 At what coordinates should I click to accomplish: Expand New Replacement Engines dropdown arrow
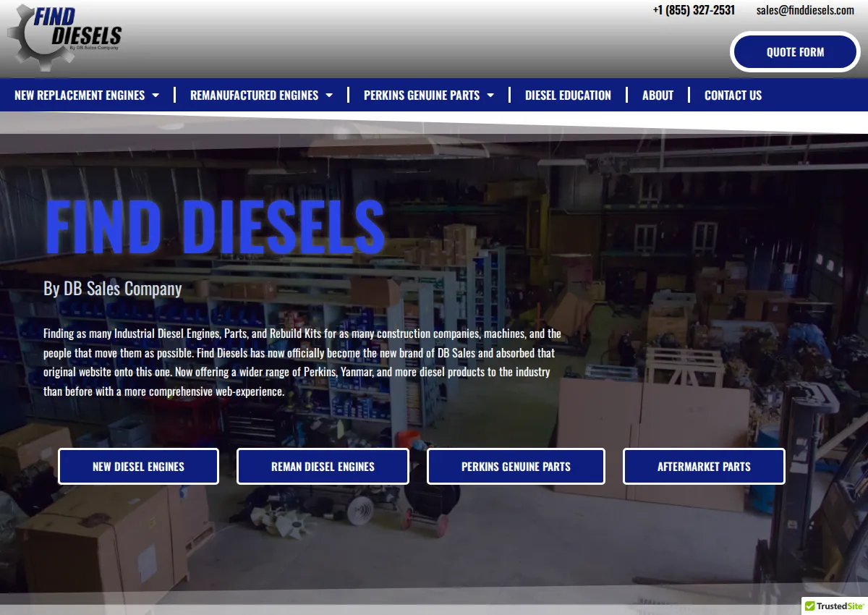pyautogui.click(x=156, y=96)
